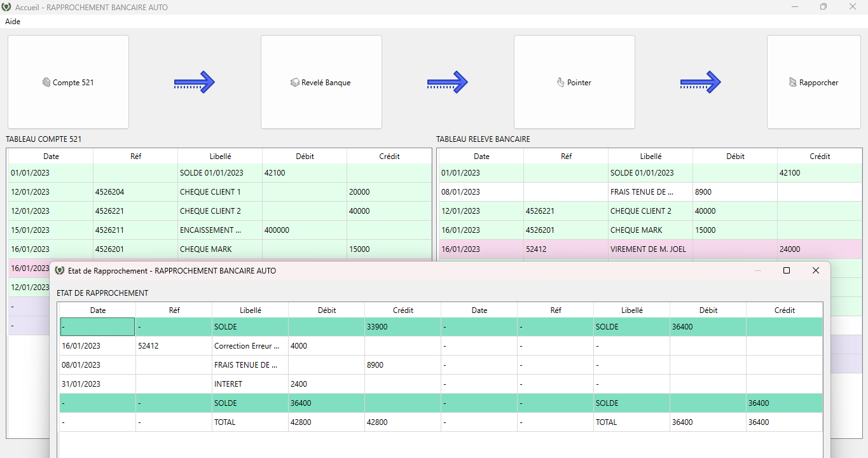Image resolution: width=868 pixels, height=458 pixels.
Task: Select CHEQUE MARK in Compte 521 table
Action: tap(220, 249)
